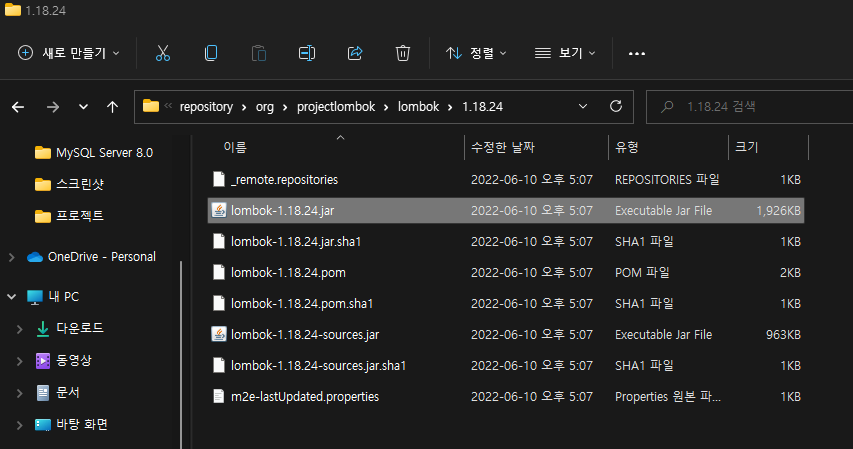Image resolution: width=853 pixels, height=449 pixels.
Task: Click the 1.18.24 breadcrumb
Action: (483, 107)
